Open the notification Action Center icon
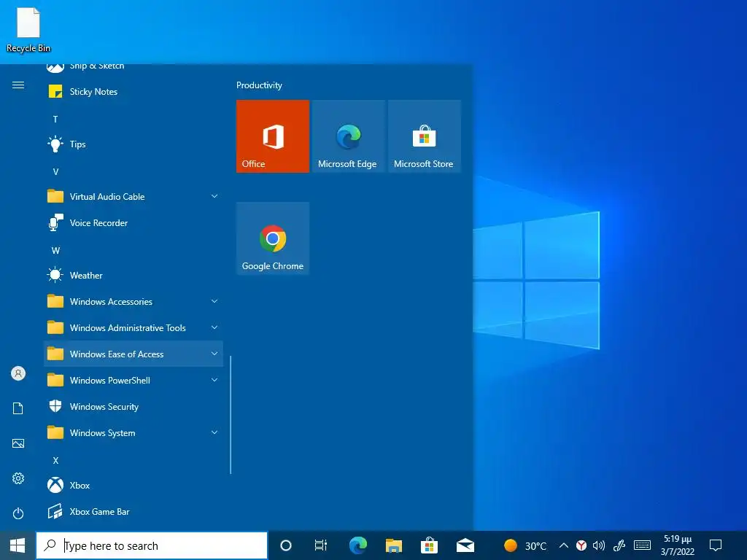This screenshot has height=560, width=747. [x=716, y=545]
